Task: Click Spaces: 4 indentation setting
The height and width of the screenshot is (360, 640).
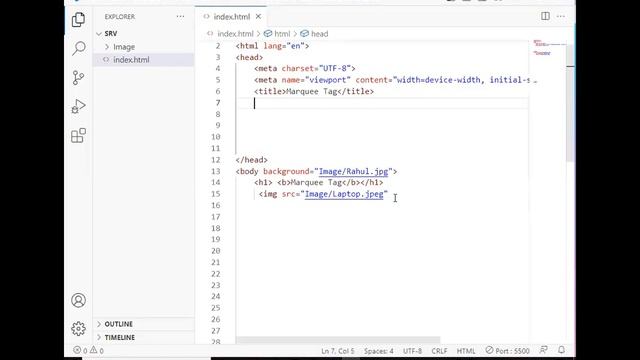Action: pos(379,351)
